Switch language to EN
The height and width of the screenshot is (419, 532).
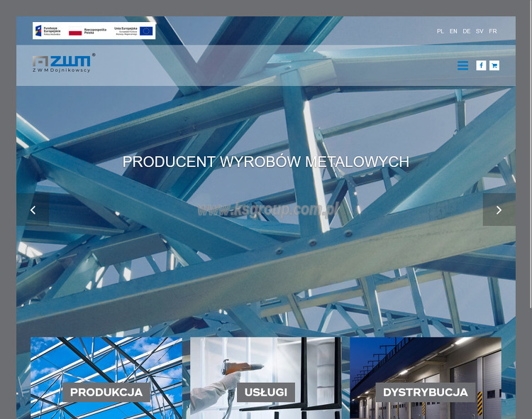(453, 31)
